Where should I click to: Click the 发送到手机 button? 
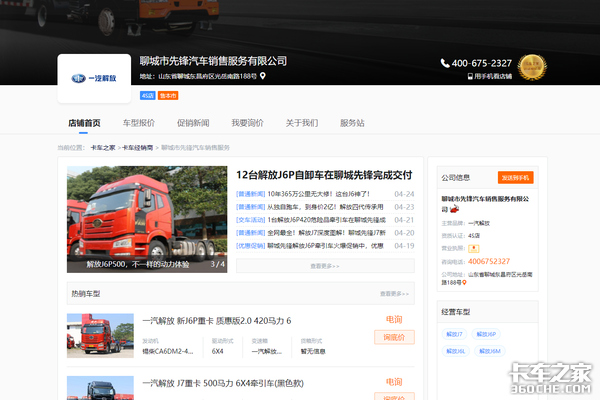pyautogui.click(x=517, y=177)
